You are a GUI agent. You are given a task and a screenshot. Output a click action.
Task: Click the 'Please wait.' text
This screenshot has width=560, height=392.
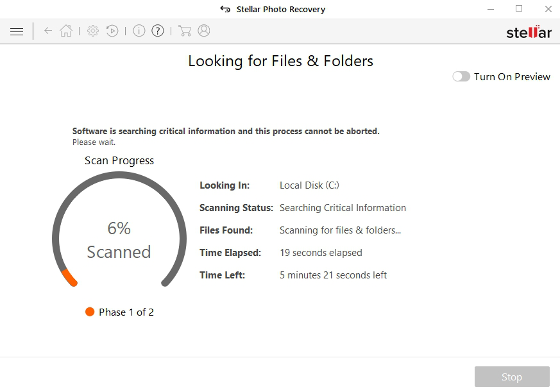coord(94,142)
